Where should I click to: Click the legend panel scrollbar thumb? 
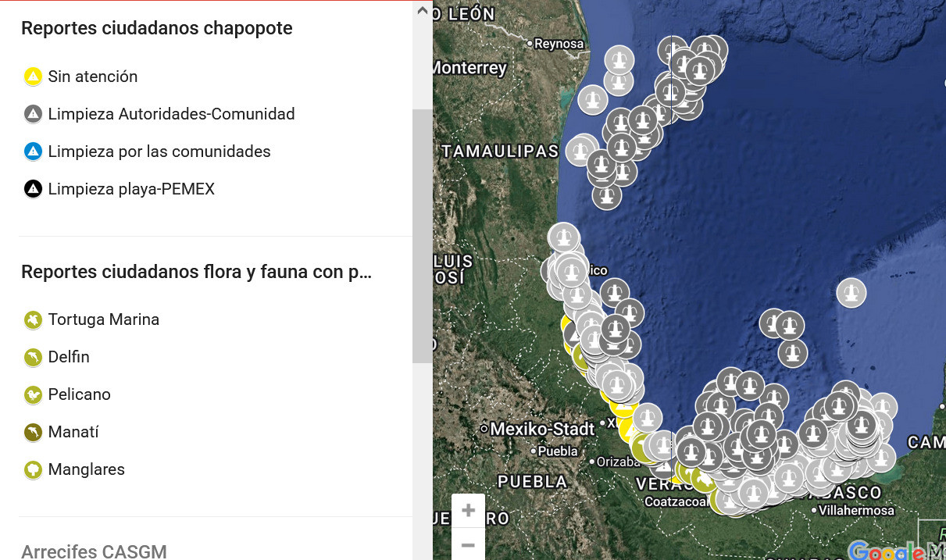(422, 236)
